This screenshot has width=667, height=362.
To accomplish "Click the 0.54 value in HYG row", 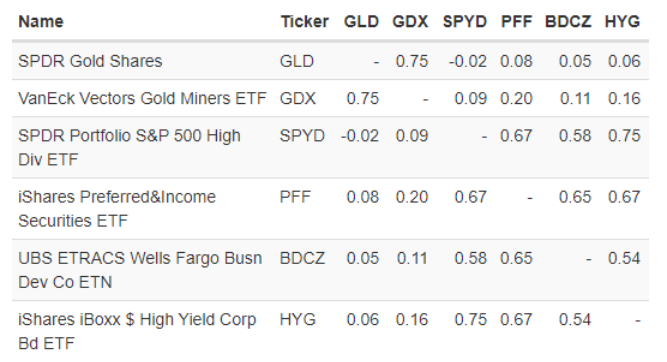I will (x=575, y=319).
